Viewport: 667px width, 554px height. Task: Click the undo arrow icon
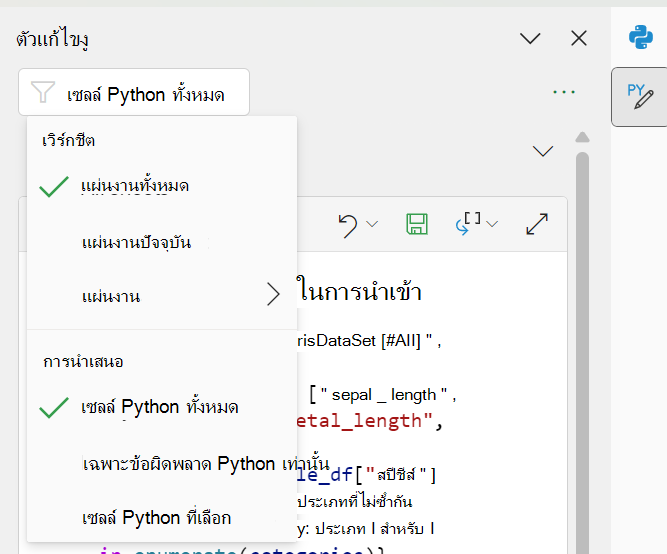tap(348, 225)
